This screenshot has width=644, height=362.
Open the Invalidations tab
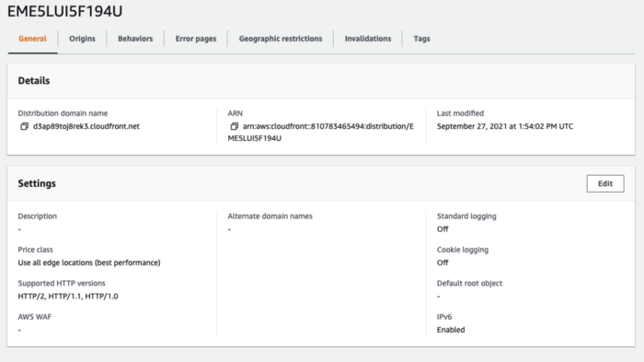point(368,39)
